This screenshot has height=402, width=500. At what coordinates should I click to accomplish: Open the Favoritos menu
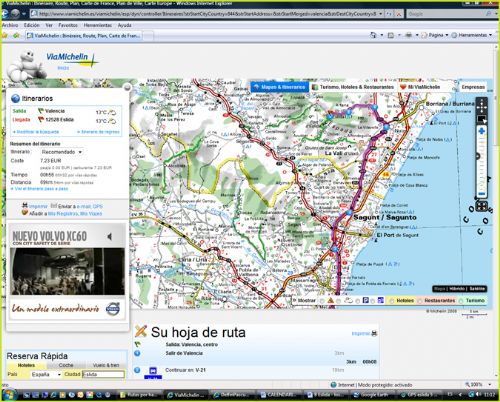pyautogui.click(x=68, y=25)
